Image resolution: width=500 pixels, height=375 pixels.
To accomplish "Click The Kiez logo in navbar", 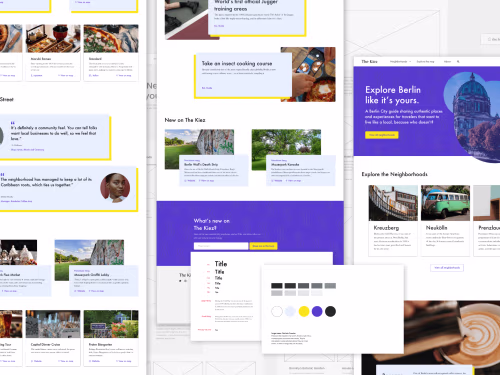I will click(369, 61).
